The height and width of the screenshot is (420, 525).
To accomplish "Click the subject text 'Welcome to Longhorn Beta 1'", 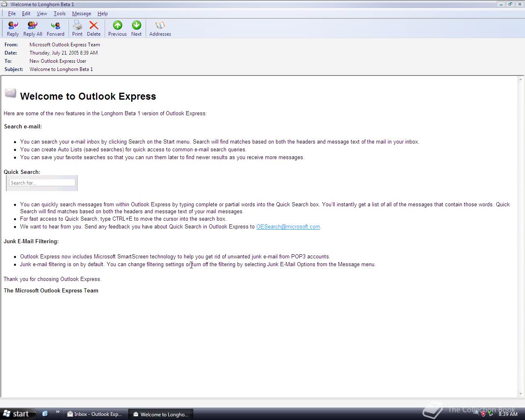I will (61, 69).
